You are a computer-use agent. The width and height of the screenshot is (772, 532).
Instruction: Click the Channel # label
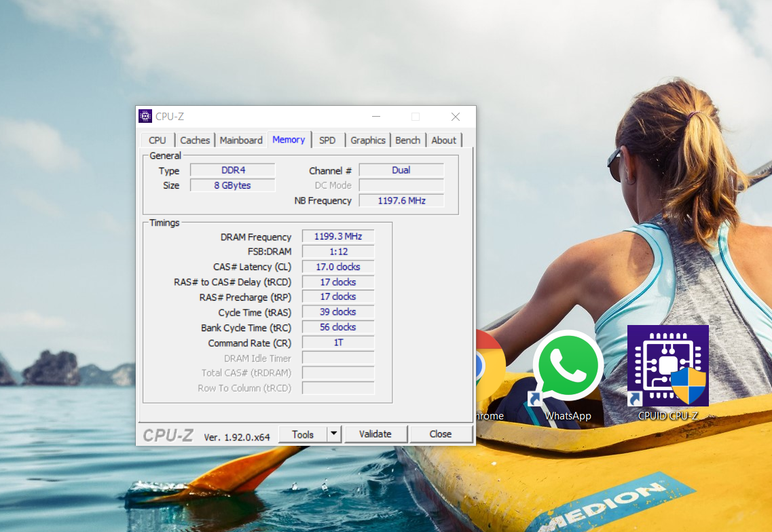point(331,171)
